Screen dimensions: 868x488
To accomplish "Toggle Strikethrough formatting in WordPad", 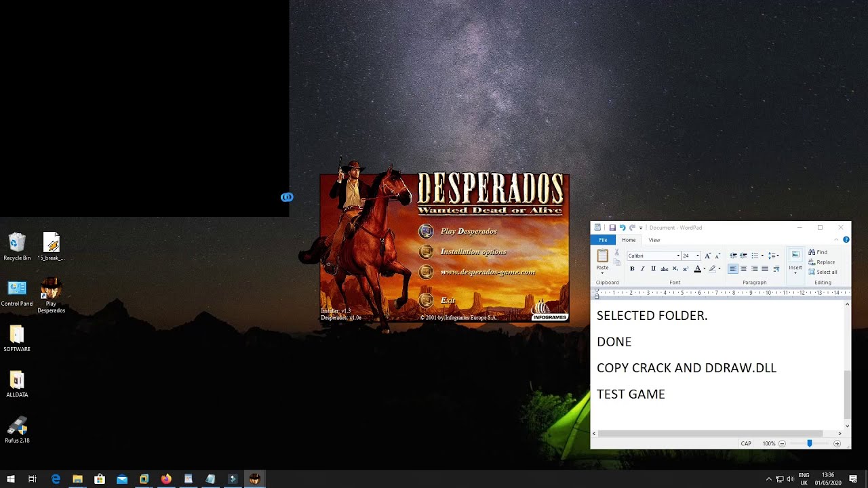I will pyautogui.click(x=665, y=269).
